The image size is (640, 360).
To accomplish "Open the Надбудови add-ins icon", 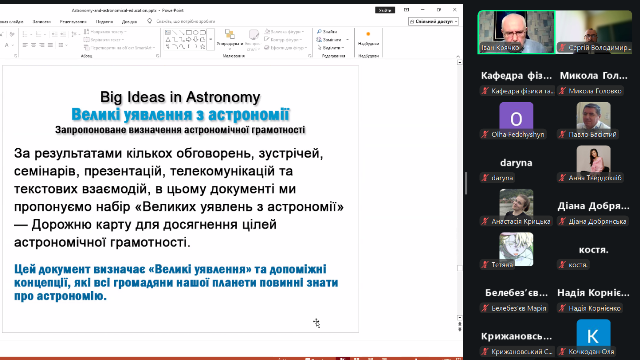I will [368, 34].
